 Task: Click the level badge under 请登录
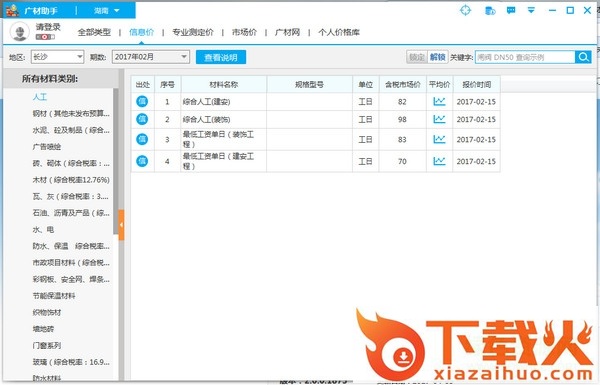45,37
